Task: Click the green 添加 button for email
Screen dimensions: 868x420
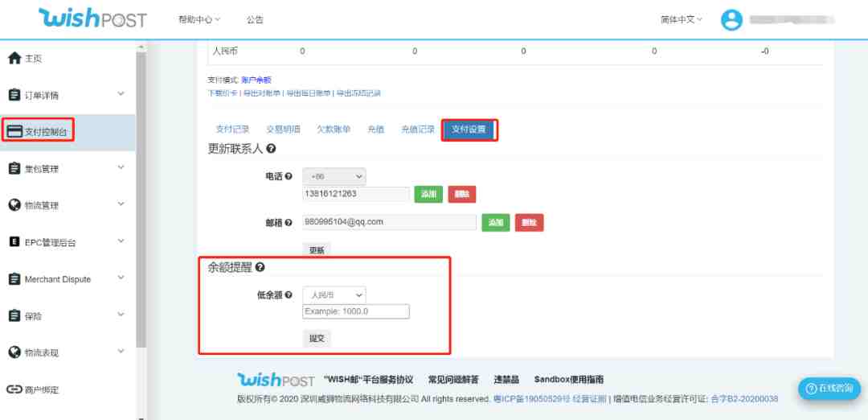Action: point(495,223)
